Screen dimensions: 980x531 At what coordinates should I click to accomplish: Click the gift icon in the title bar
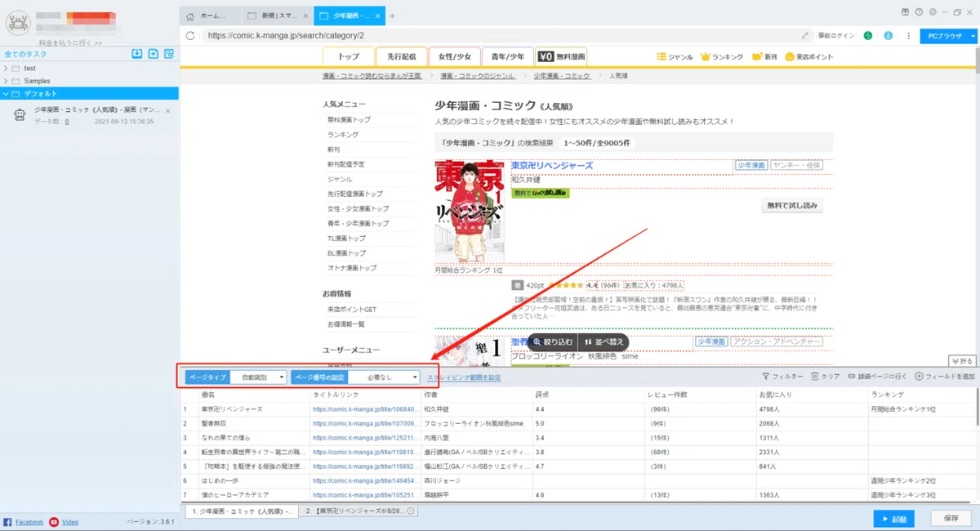(x=905, y=11)
